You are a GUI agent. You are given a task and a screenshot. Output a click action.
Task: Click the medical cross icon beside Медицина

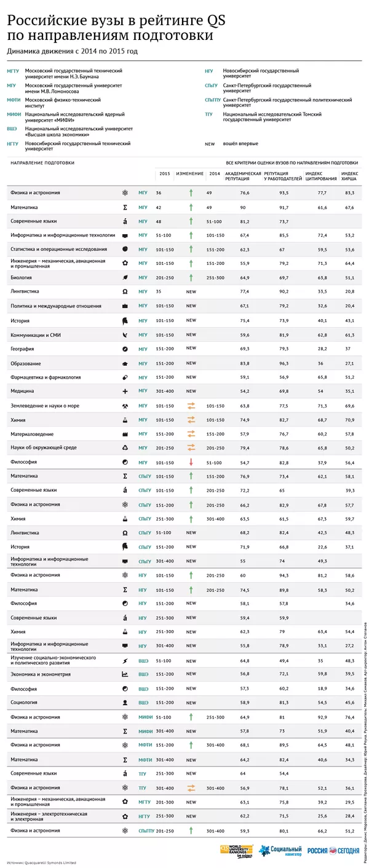point(125,391)
